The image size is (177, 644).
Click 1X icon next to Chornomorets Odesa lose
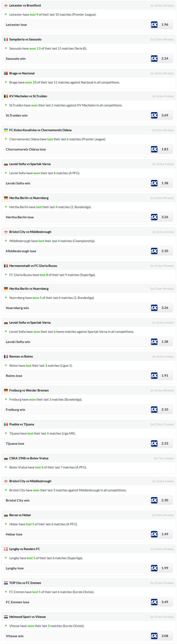coord(154,149)
